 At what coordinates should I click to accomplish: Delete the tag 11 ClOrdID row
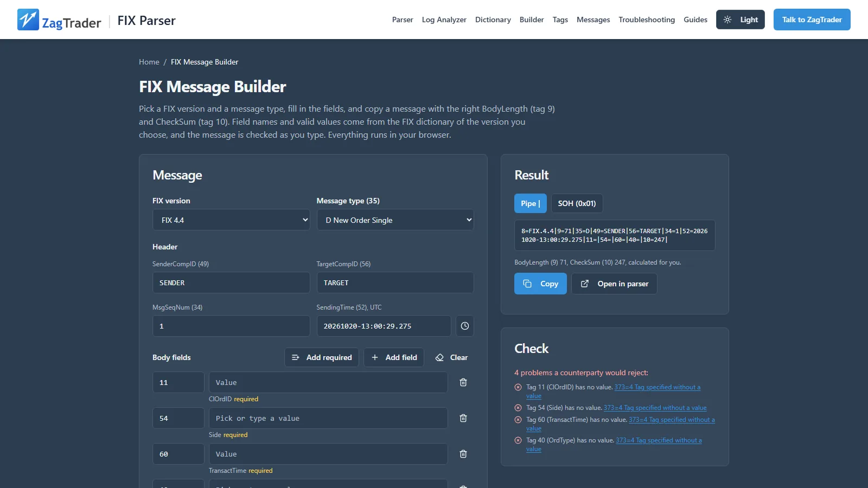[463, 382]
